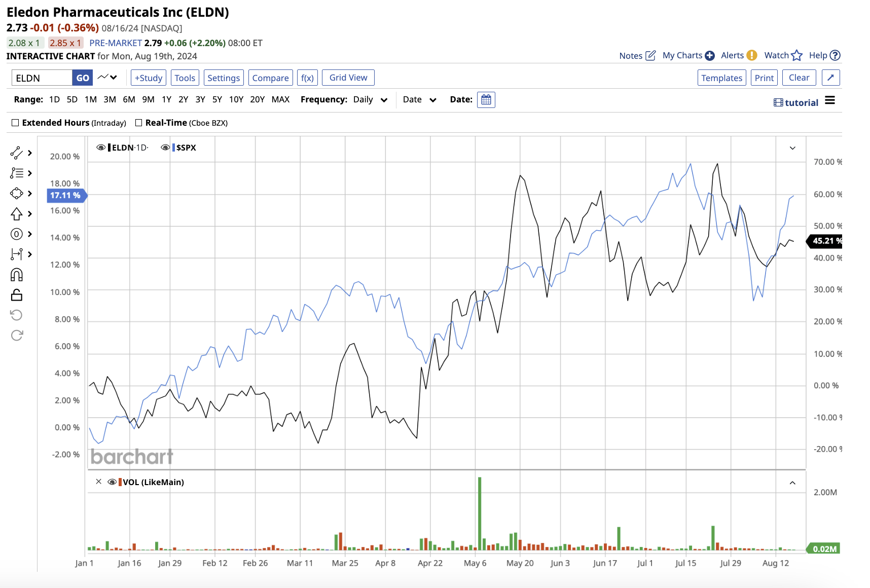Click the pop-out expand chart icon
This screenshot has width=870, height=588.
click(x=830, y=78)
